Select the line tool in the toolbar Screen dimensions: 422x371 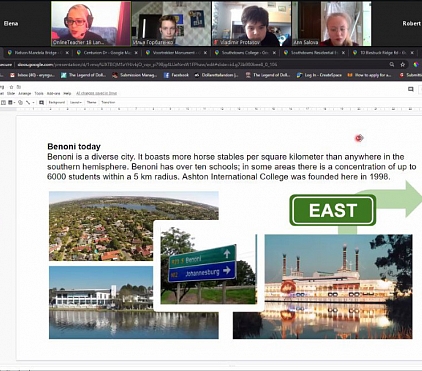28,102
